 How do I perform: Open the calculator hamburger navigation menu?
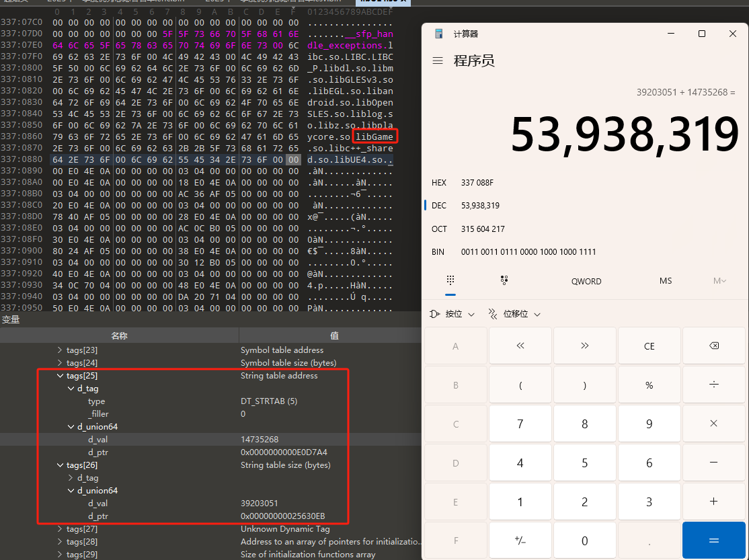438,61
